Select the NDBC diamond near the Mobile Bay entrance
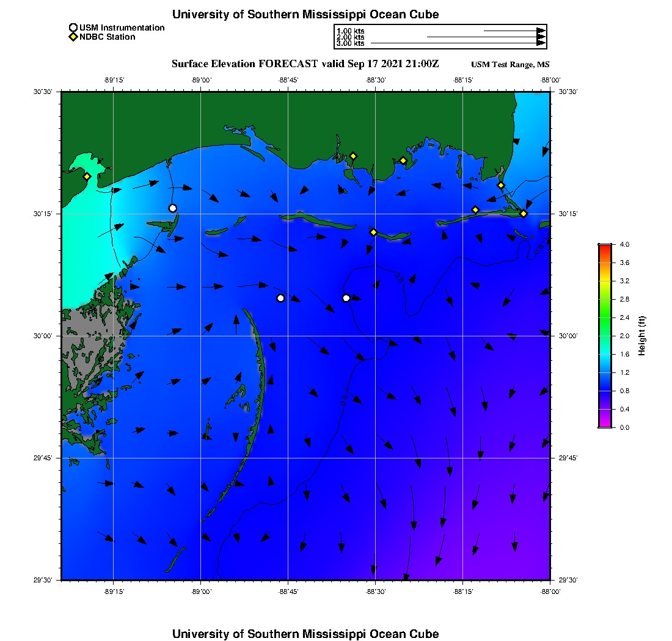This screenshot has width=672, height=641. pos(501,185)
